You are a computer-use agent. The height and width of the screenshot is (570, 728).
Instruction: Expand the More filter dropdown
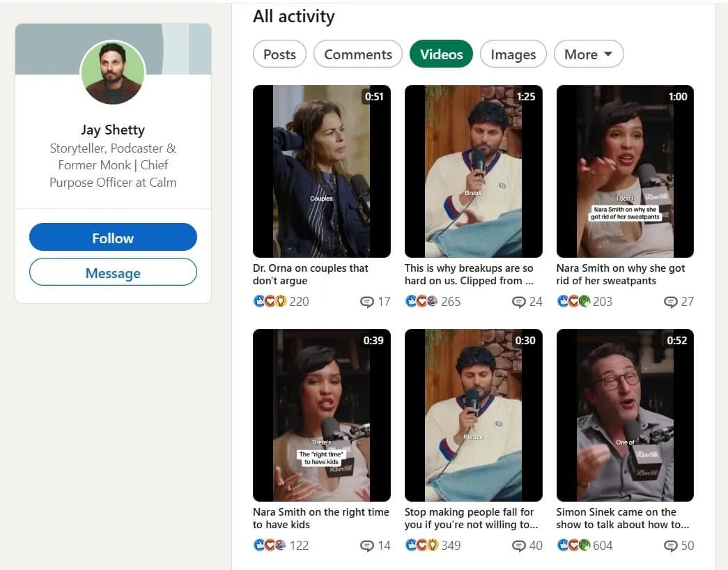point(589,54)
